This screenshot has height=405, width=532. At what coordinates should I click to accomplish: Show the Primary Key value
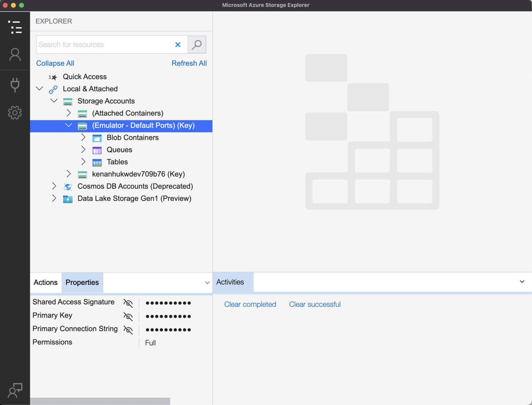click(128, 316)
